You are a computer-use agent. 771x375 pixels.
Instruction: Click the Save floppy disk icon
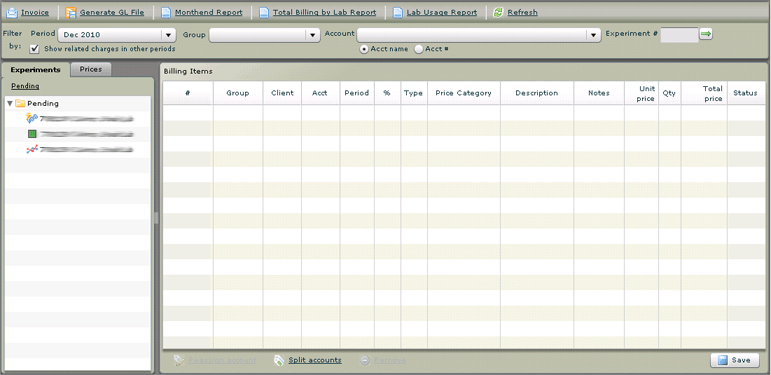click(x=723, y=360)
